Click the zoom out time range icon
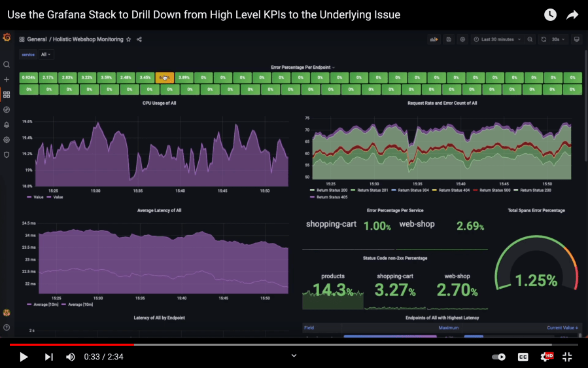Viewport: 588px width, 368px height. click(x=530, y=39)
